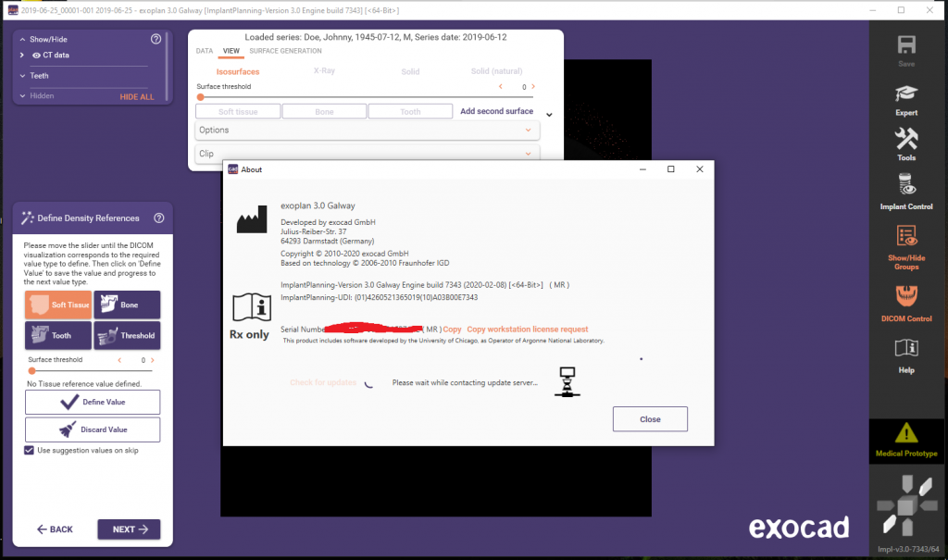Click the Save disk icon
Viewport: 948px width, 560px height.
pyautogui.click(x=906, y=46)
